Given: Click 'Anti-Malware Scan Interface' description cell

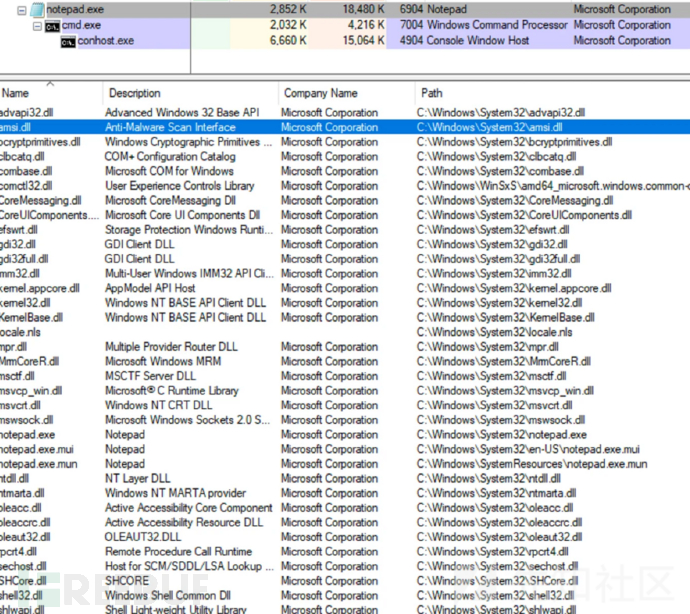Looking at the screenshot, I should coord(170,127).
